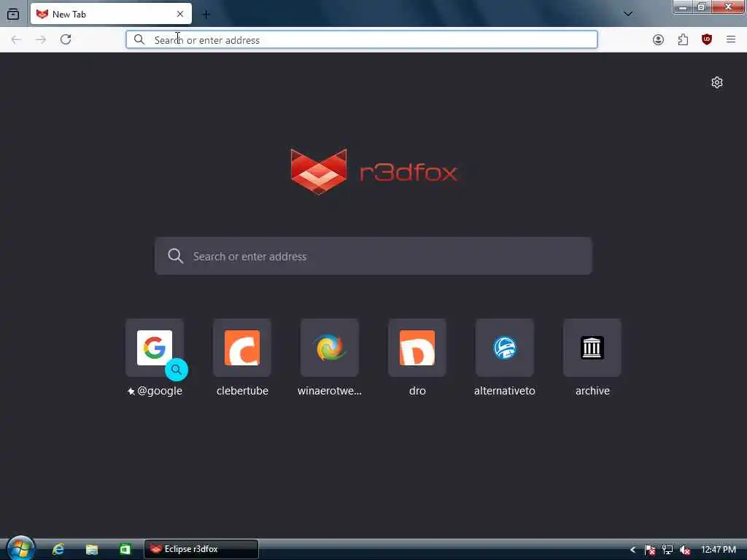Go forward one page

[41, 39]
